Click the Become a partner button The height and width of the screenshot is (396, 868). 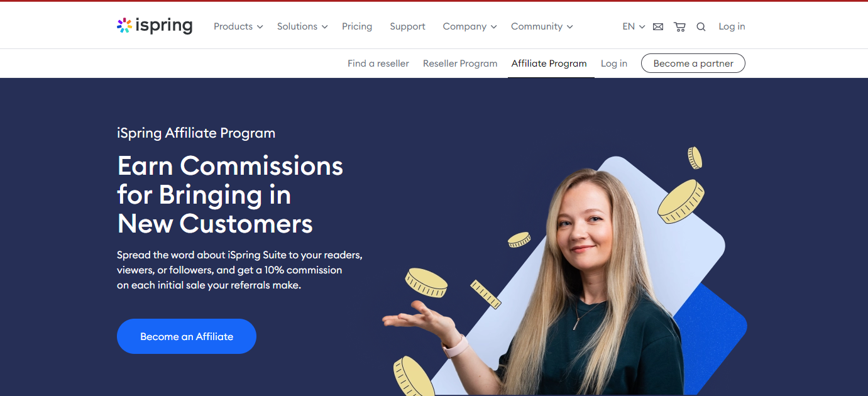pyautogui.click(x=693, y=63)
